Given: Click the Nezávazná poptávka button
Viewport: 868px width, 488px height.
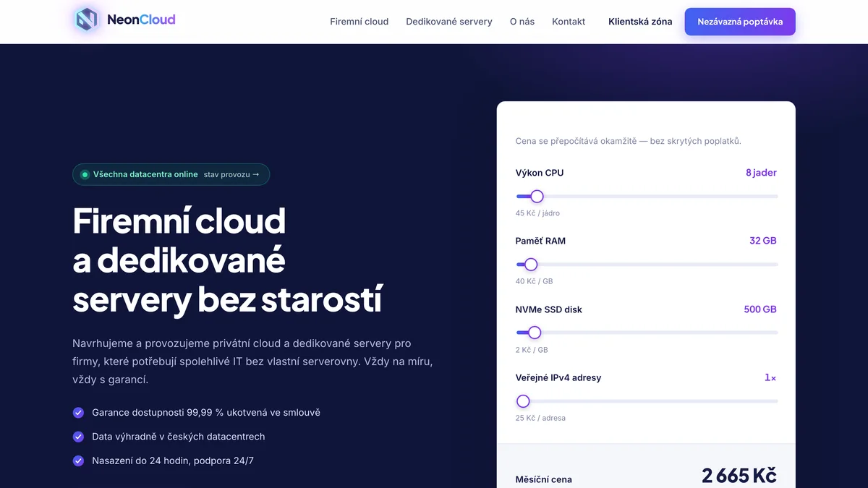Looking at the screenshot, I should pos(740,22).
